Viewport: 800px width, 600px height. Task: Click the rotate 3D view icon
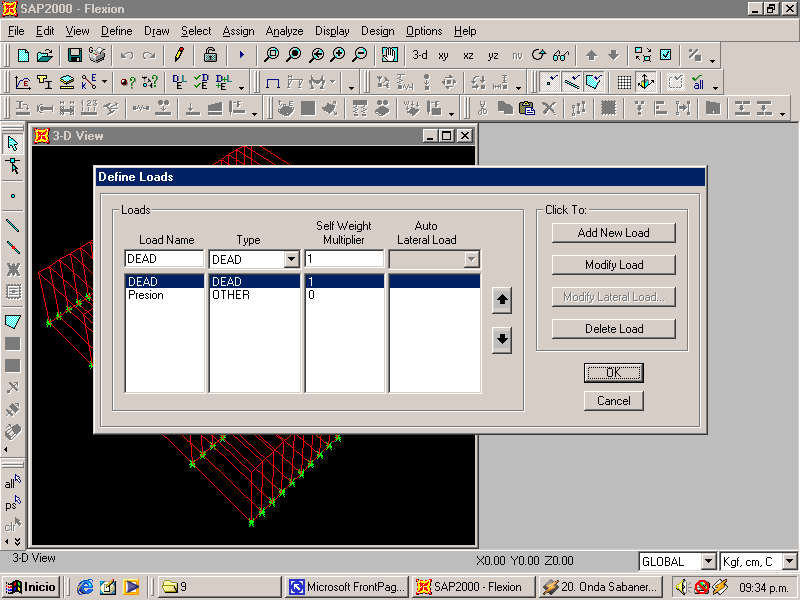pyautogui.click(x=539, y=55)
